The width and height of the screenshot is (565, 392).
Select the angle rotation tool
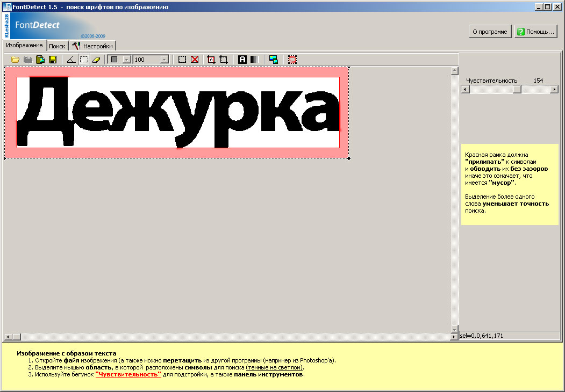pyautogui.click(x=71, y=60)
